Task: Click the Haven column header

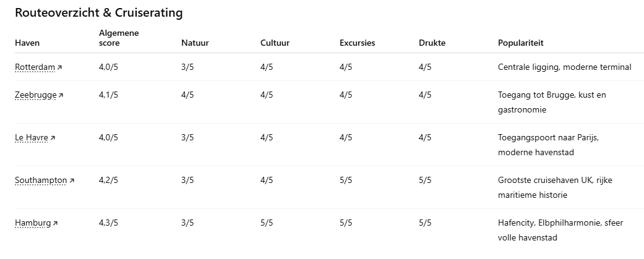Action: [x=27, y=43]
